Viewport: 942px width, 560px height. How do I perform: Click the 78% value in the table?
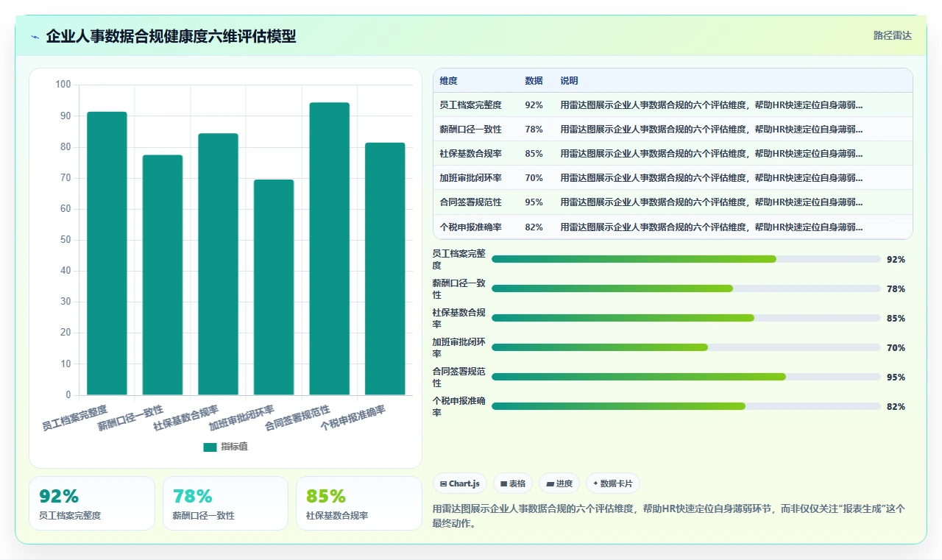(534, 129)
